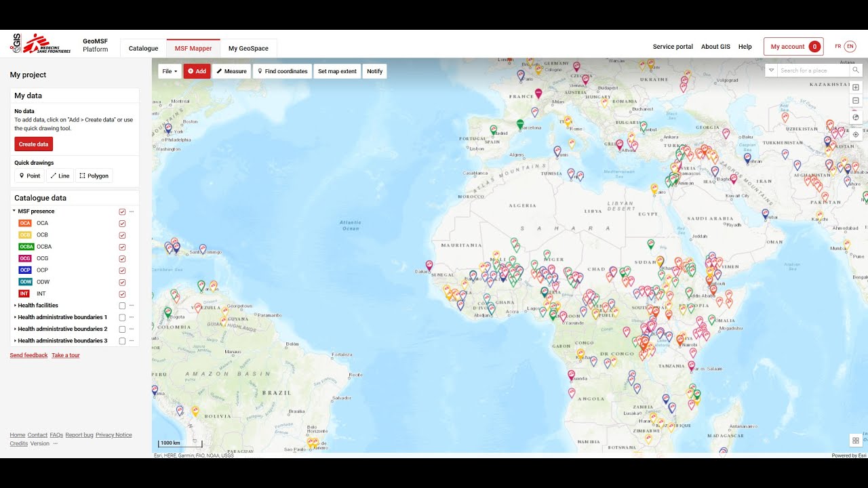Open My account
The image size is (868, 488).
793,47
